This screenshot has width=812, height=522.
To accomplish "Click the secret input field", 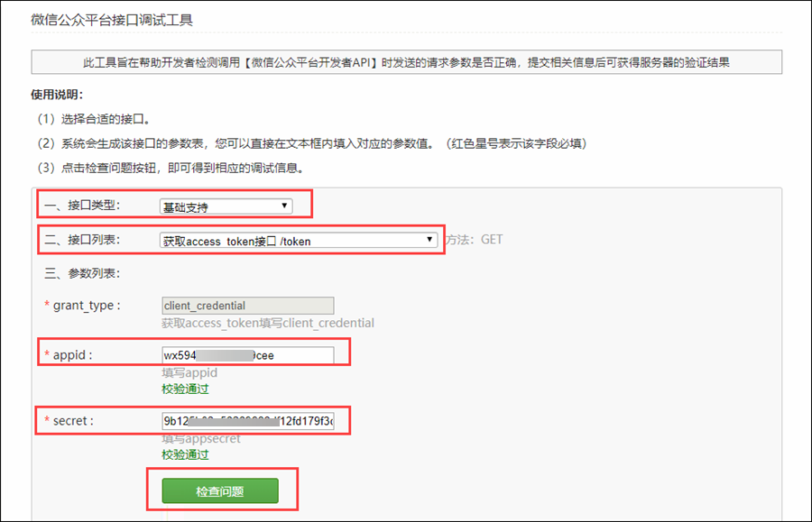I will tap(247, 421).
